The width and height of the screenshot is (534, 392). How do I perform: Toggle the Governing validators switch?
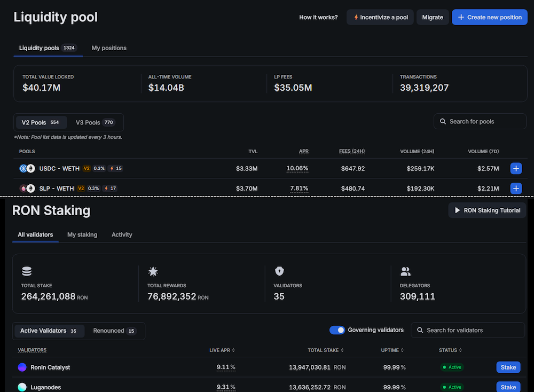coord(337,330)
